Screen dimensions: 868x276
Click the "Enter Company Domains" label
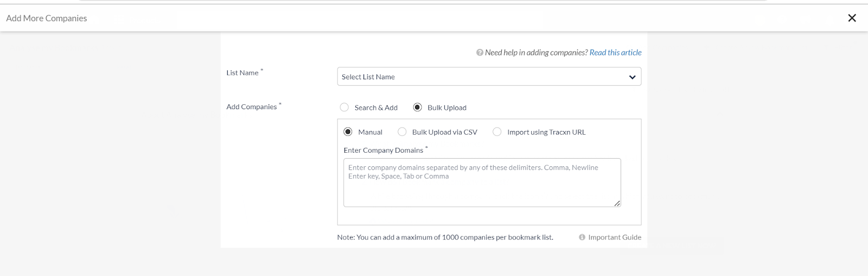(384, 150)
